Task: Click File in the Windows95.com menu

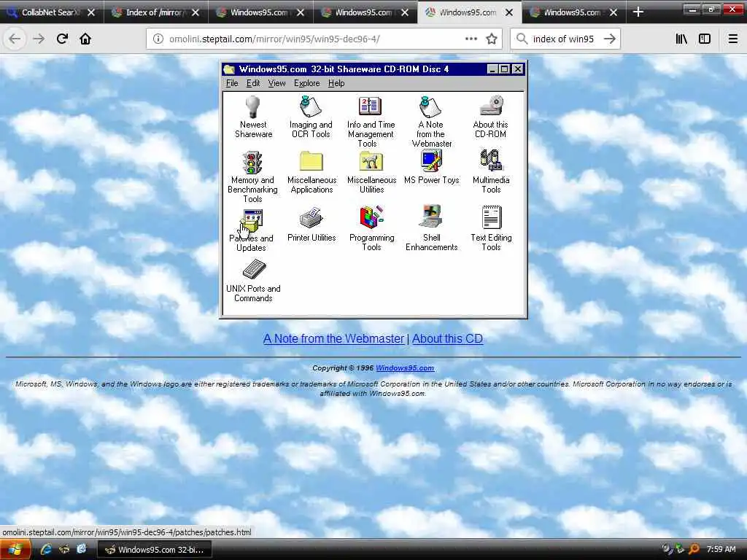Action: 232,83
